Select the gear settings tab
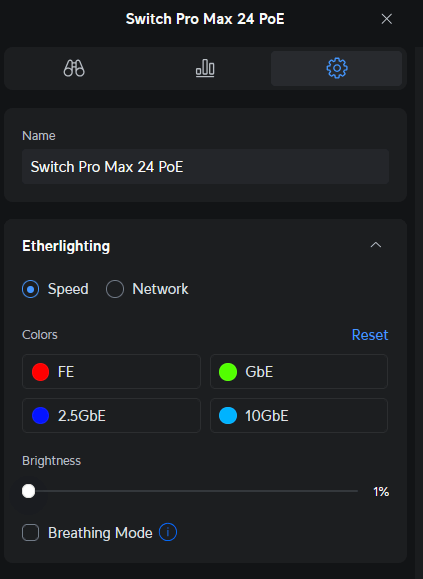 (337, 68)
